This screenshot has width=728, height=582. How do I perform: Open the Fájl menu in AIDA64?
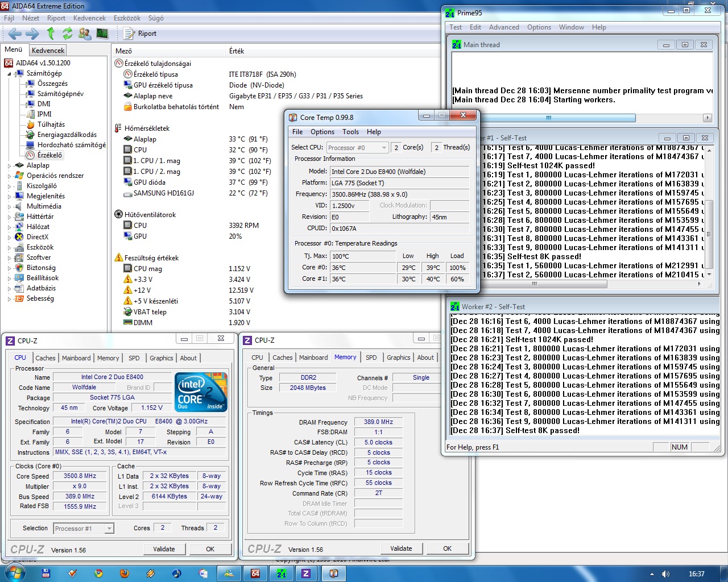(9, 18)
